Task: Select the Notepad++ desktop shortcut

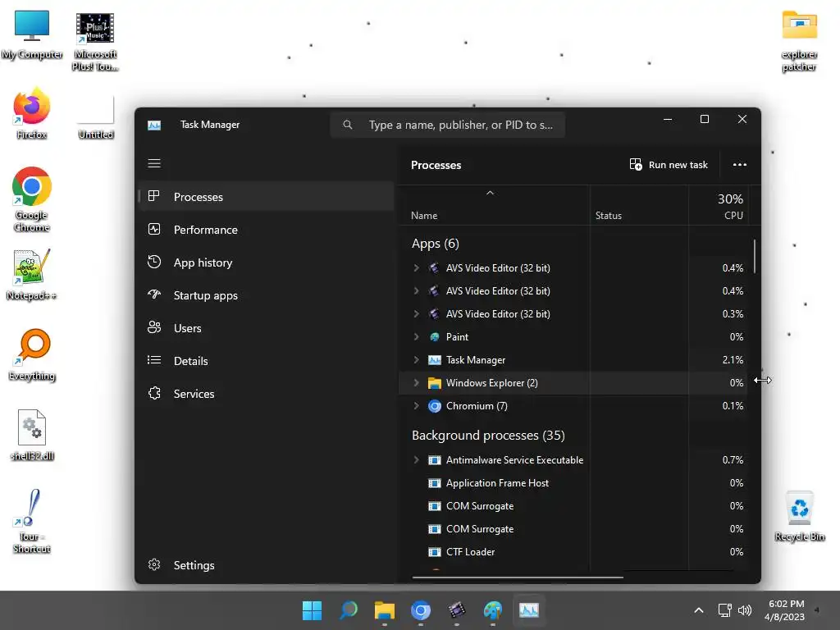Action: pyautogui.click(x=31, y=275)
